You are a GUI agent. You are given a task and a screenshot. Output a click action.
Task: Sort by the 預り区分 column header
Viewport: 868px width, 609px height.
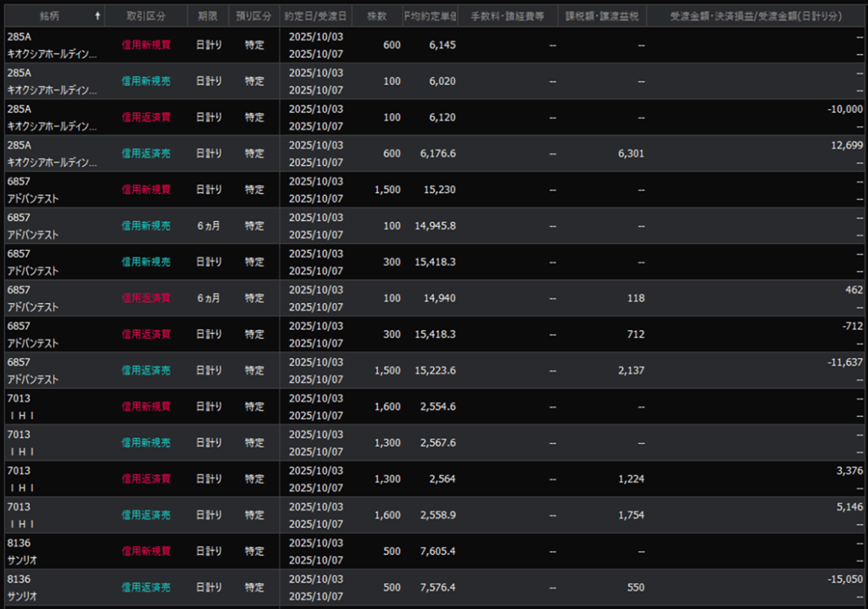coord(253,16)
